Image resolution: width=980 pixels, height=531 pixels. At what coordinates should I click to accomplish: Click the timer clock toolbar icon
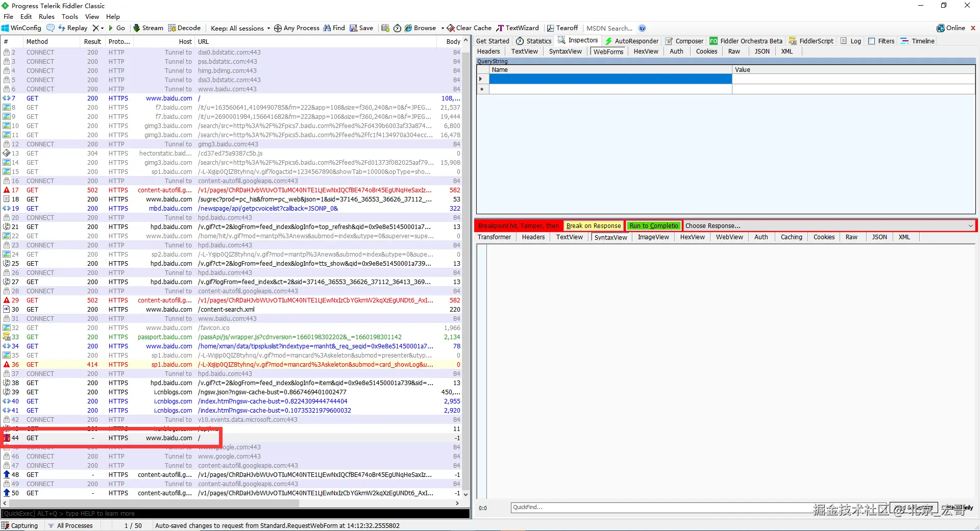point(397,28)
